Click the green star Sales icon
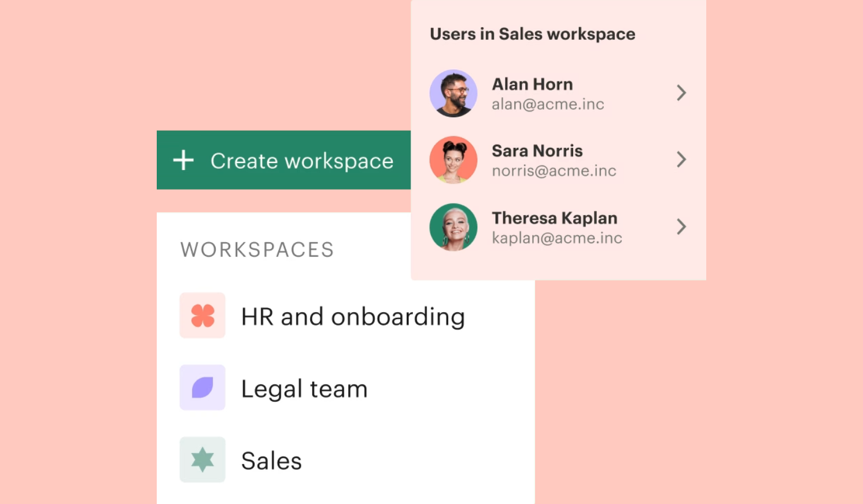This screenshot has width=863, height=504. (202, 460)
